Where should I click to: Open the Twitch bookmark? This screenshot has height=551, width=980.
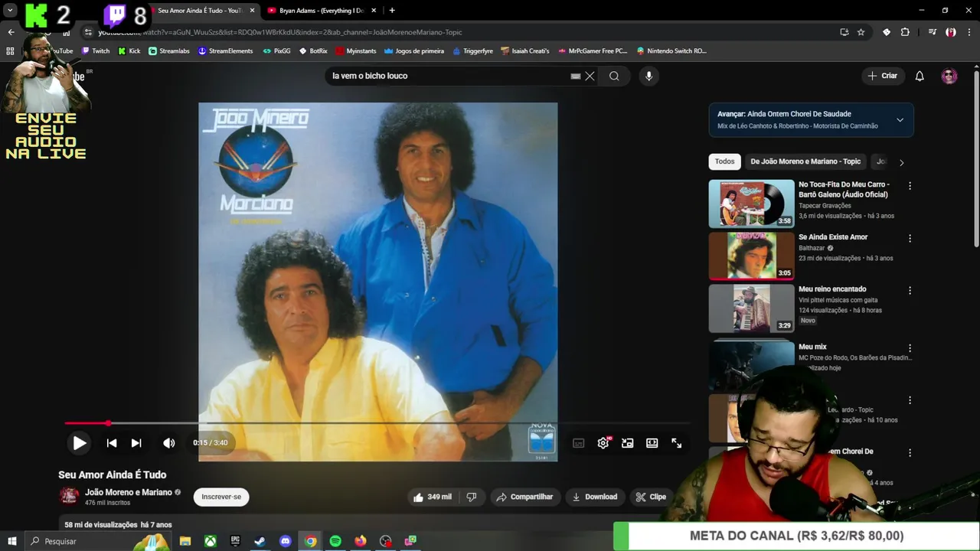tap(96, 51)
